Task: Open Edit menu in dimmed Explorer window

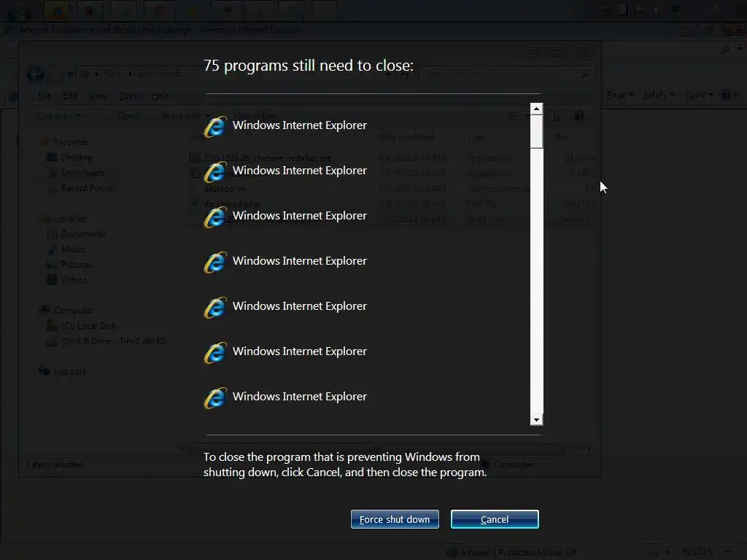Action: 70,96
